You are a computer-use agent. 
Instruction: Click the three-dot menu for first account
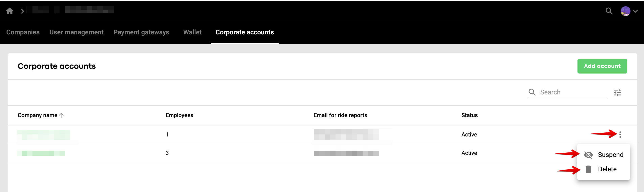coord(620,135)
